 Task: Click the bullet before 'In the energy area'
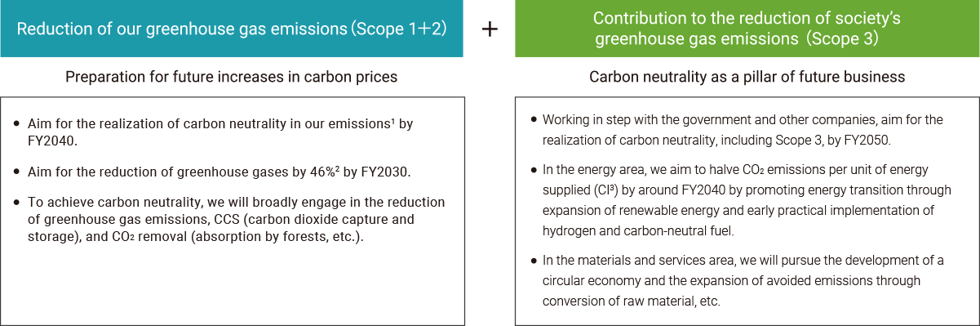click(x=534, y=169)
